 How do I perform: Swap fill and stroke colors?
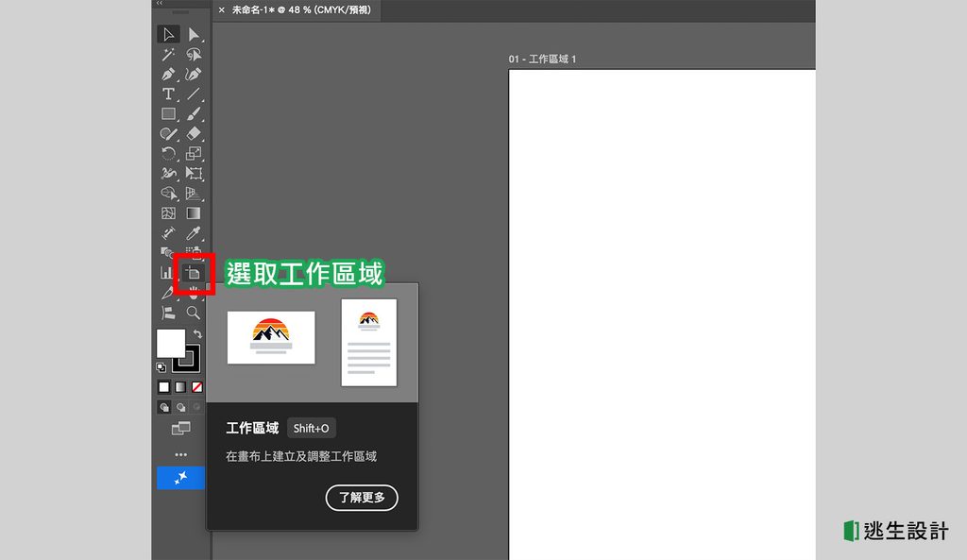pyautogui.click(x=197, y=333)
